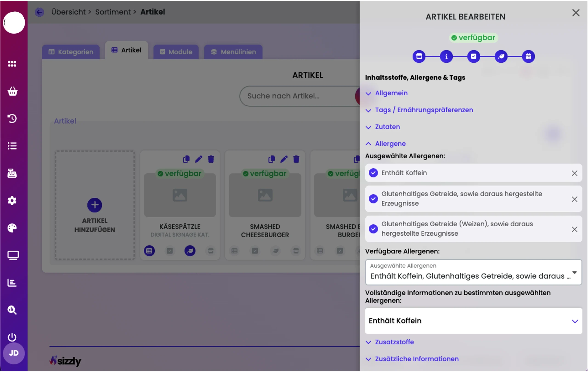Click Artikel hinzufügen plus button

click(95, 205)
